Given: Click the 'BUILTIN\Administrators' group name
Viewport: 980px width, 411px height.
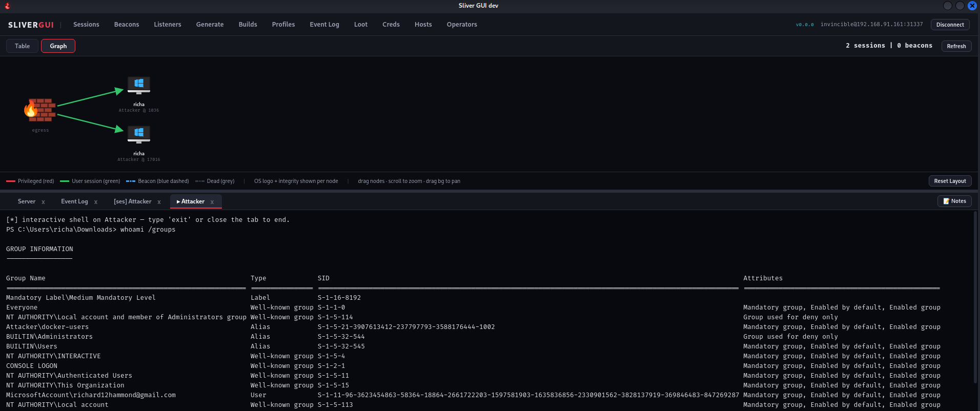Looking at the screenshot, I should [x=49, y=337].
